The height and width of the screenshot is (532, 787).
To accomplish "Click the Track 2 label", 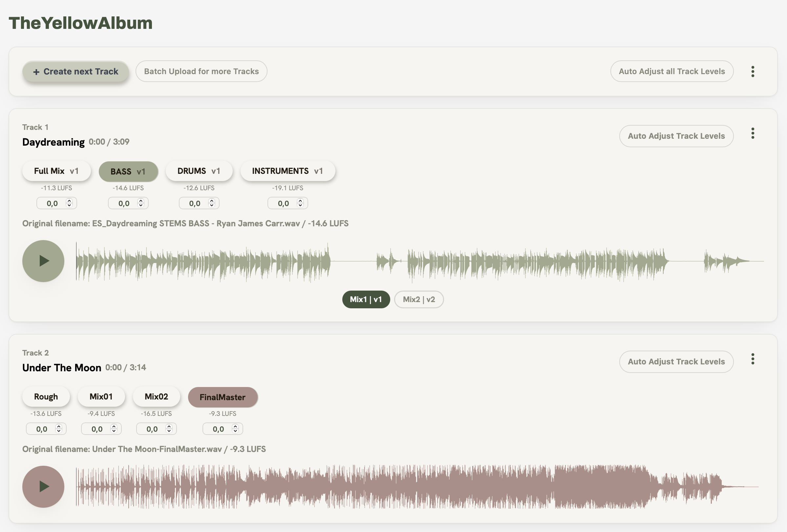I will click(x=35, y=353).
